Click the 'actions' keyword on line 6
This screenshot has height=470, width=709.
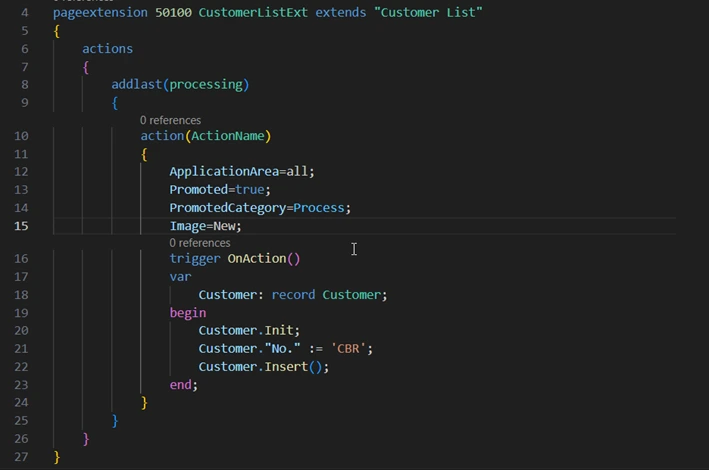click(108, 49)
